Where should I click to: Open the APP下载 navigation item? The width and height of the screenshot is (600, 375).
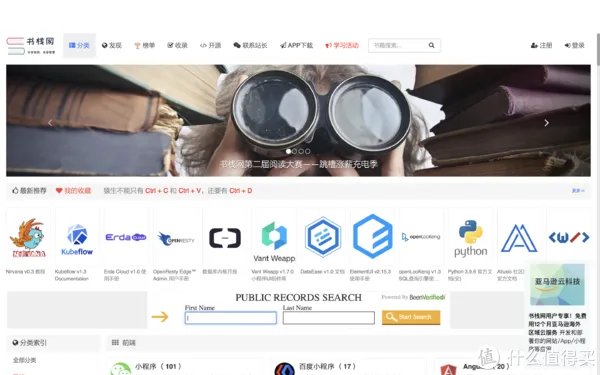pyautogui.click(x=297, y=46)
